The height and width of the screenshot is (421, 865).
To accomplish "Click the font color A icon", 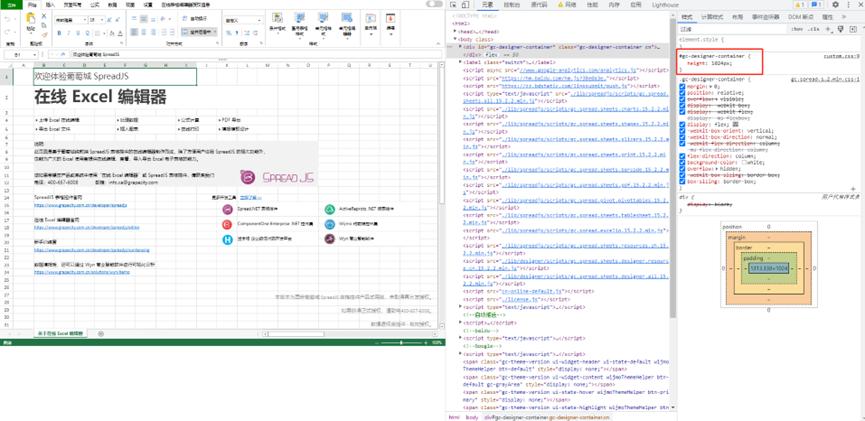I will [x=120, y=33].
